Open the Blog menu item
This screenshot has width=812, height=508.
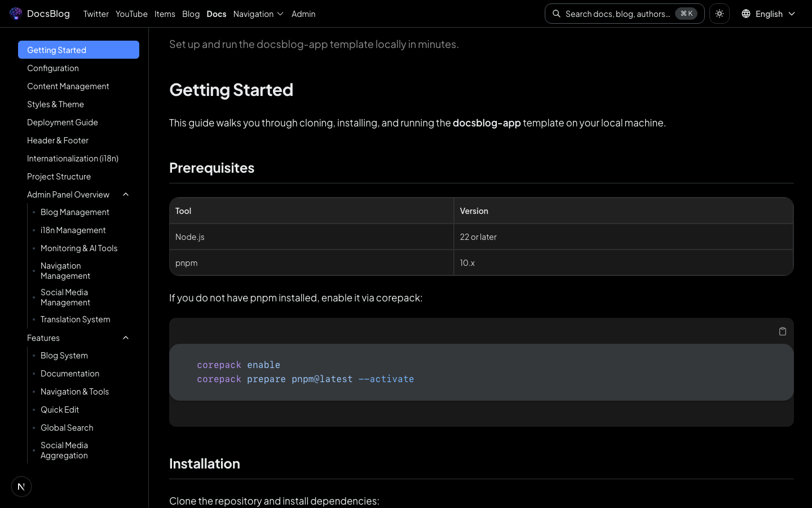[x=191, y=14]
